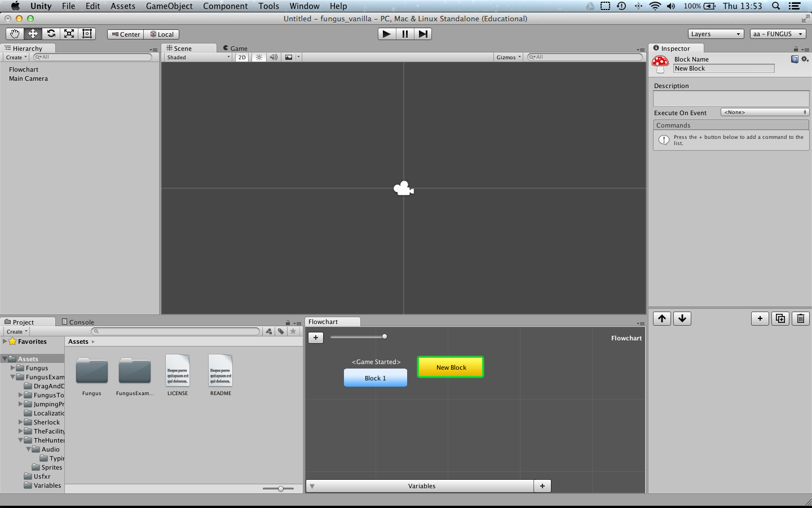Toggle Local handle rotation

click(x=161, y=34)
